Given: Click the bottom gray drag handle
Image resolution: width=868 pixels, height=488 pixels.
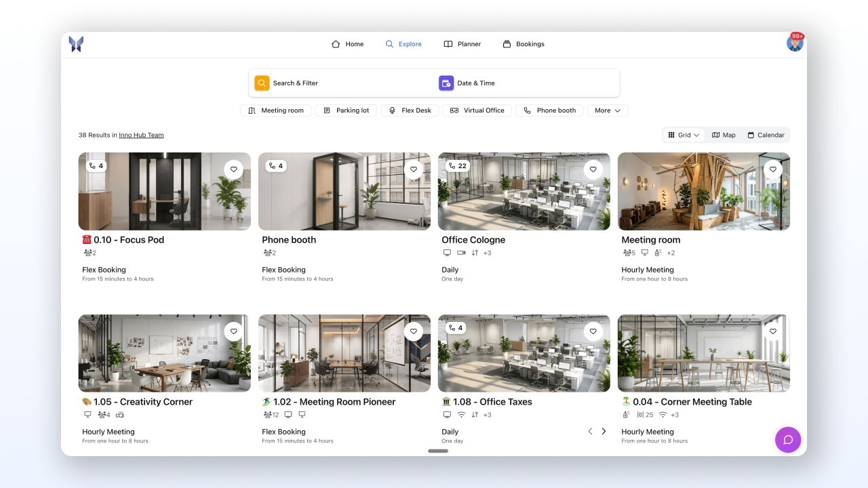Looking at the screenshot, I should pyautogui.click(x=438, y=451).
